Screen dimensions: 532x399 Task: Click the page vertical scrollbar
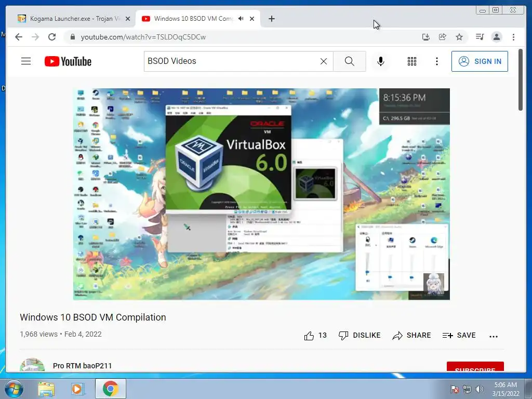[x=521, y=80]
